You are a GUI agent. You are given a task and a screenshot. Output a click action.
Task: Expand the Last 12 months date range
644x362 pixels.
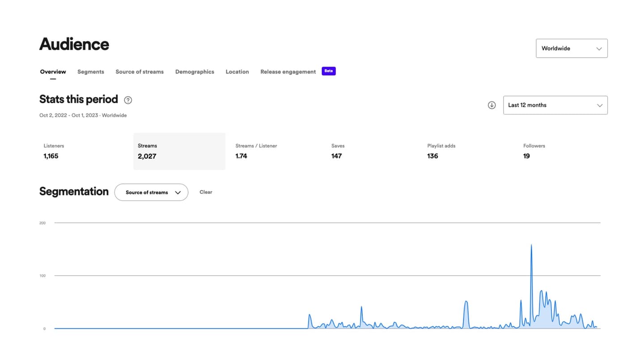tap(555, 105)
